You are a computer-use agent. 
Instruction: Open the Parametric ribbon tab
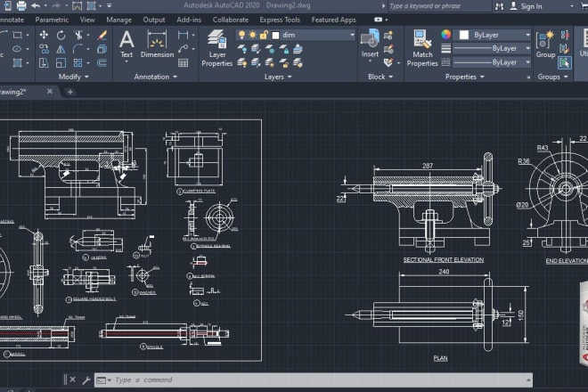[x=52, y=20]
